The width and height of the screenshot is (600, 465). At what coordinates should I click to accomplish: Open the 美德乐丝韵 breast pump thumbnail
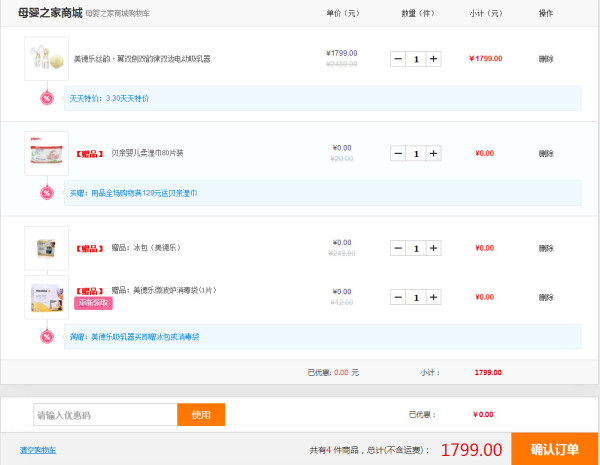pyautogui.click(x=47, y=58)
